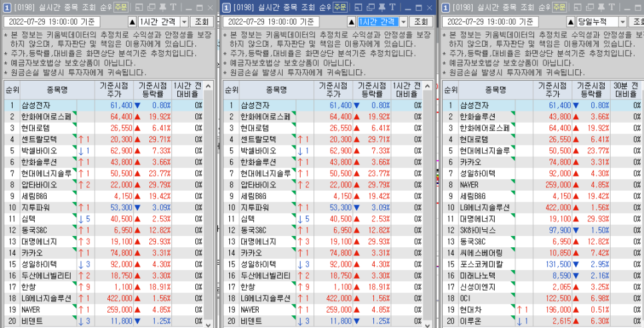Click the scroll down arrow in left window table
Image resolution: width=644 pixels, height=328 pixels.
[208, 324]
